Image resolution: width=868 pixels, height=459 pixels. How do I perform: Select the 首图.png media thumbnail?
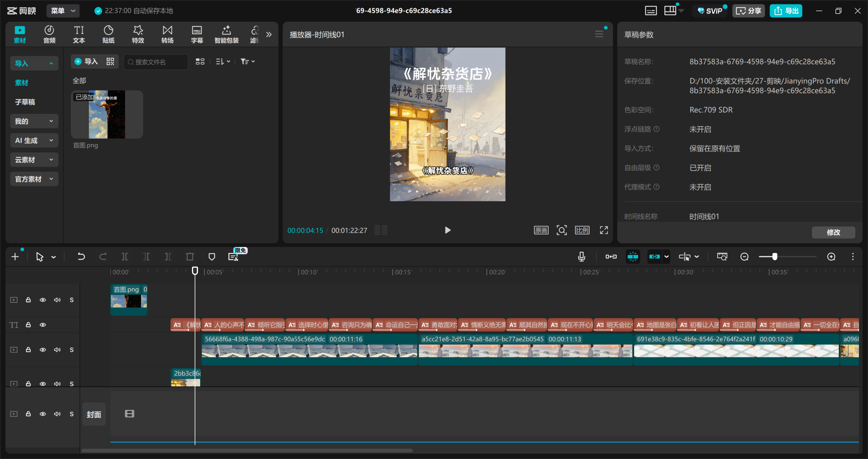tap(107, 114)
